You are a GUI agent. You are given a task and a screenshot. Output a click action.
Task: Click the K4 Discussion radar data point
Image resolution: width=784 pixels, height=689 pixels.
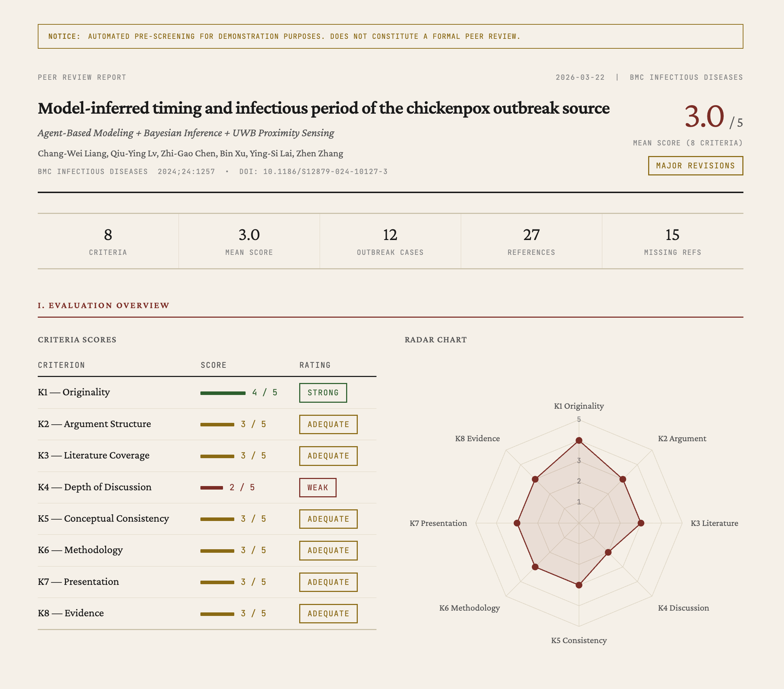tap(608, 552)
